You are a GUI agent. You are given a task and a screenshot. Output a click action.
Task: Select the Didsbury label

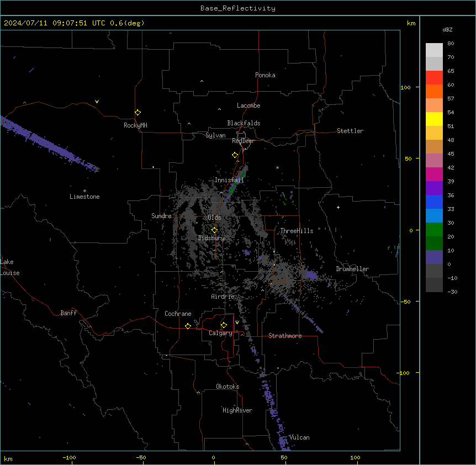(x=211, y=238)
